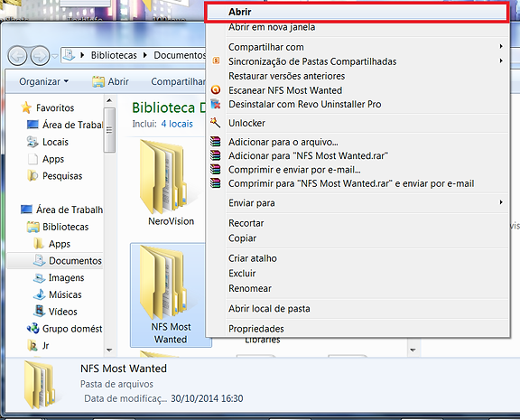Screen dimensions: 520x420
Task: Click navigation pane scroll up arrow
Action: [x=109, y=100]
